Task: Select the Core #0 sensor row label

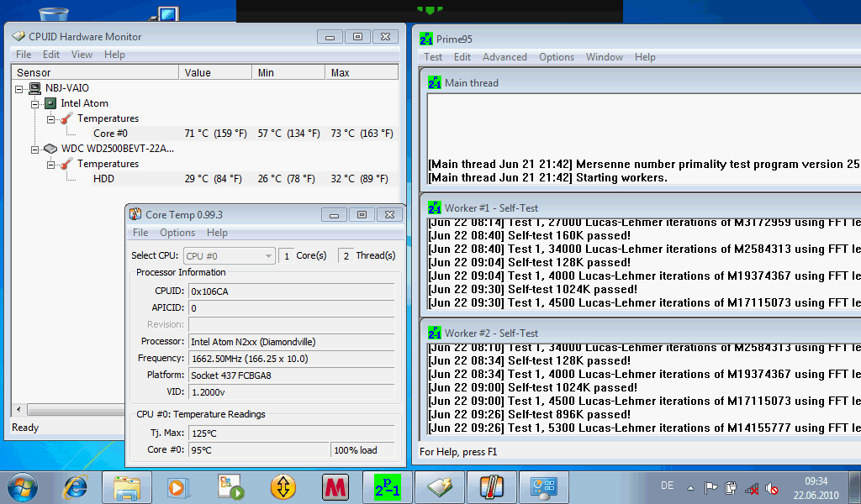Action: point(110,134)
